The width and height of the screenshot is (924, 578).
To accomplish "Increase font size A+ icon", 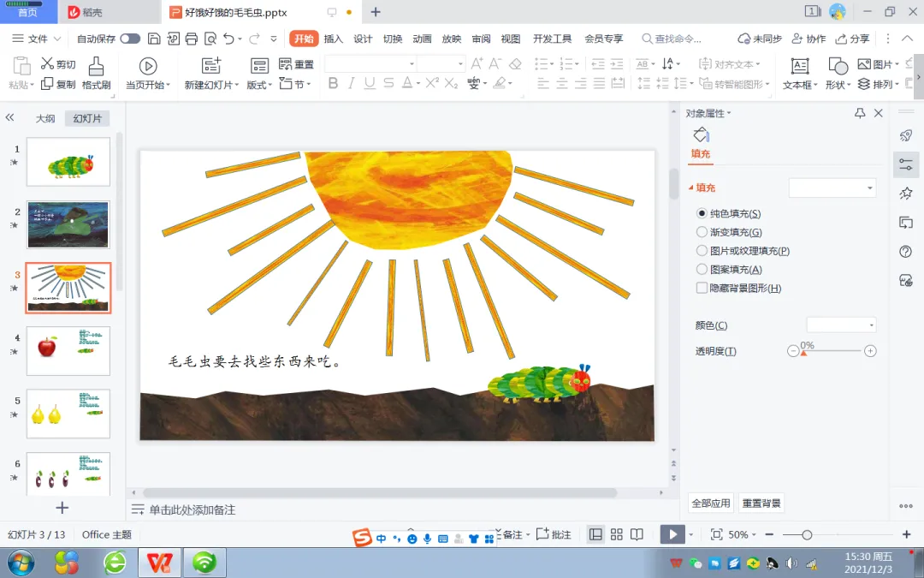I will click(x=477, y=63).
